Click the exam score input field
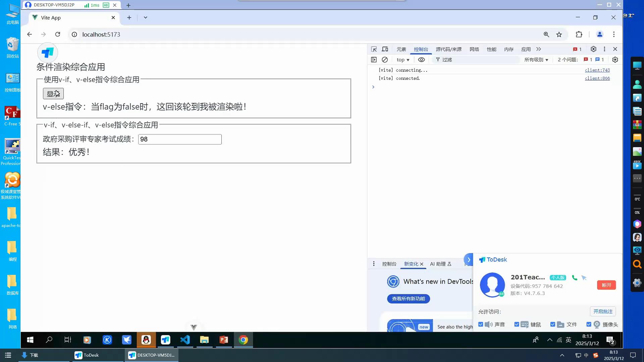This screenshot has height=362, width=644. click(180, 139)
